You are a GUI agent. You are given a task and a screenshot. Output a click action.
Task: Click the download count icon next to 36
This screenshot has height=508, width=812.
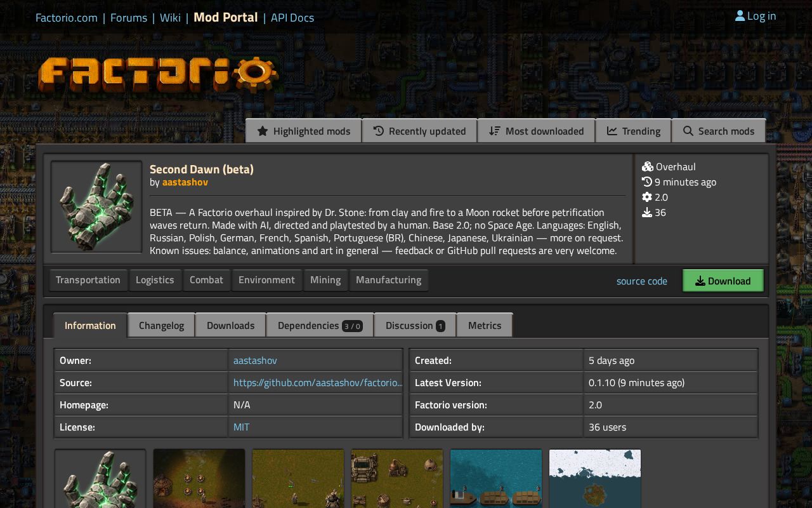tap(647, 212)
